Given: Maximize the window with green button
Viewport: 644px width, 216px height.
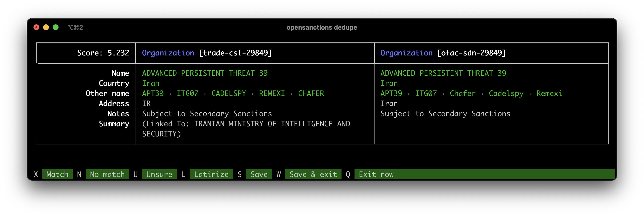Looking at the screenshot, I should pyautogui.click(x=56, y=27).
